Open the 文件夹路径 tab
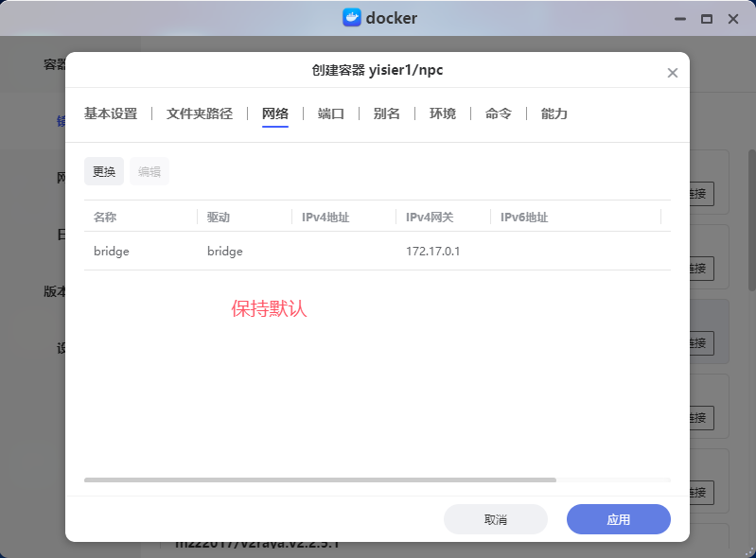Screen dimensions: 756x558 point(200,113)
